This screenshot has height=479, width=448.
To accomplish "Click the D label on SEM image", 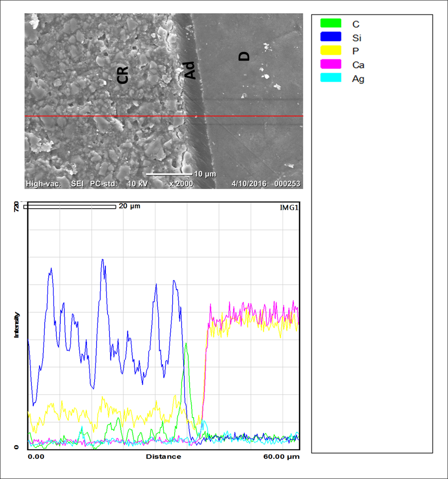I will 244,57.
